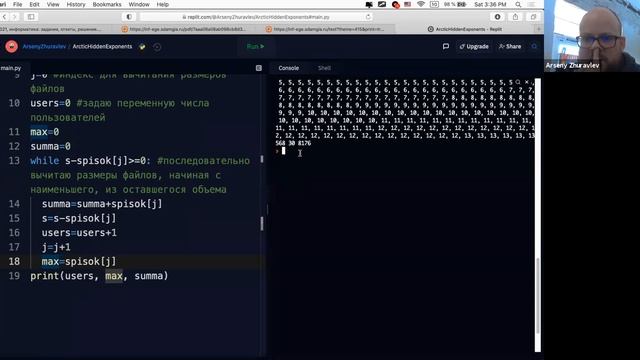Click the console search magnifier icon
Screen dimensions: 640x360
[x=518, y=82]
